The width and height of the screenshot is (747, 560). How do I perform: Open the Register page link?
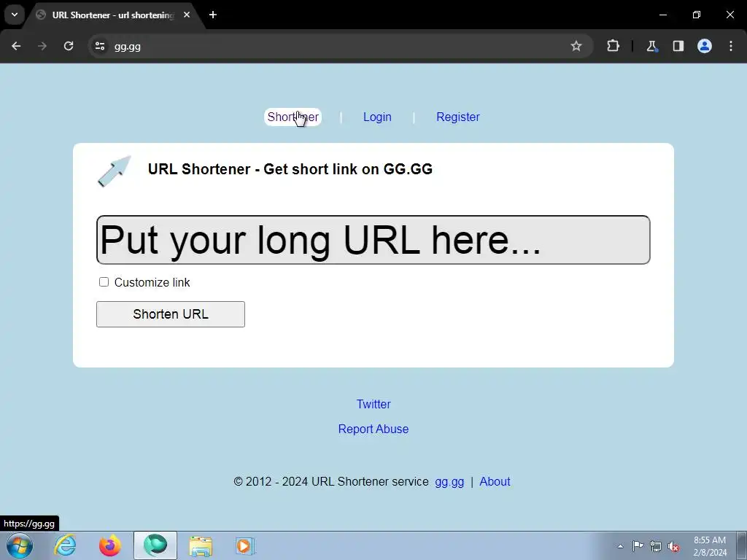point(458,117)
